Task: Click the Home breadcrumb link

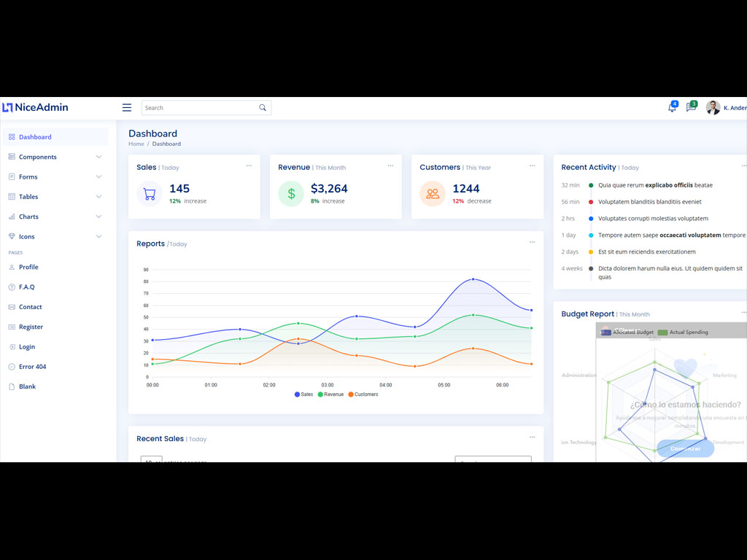Action: [136, 144]
